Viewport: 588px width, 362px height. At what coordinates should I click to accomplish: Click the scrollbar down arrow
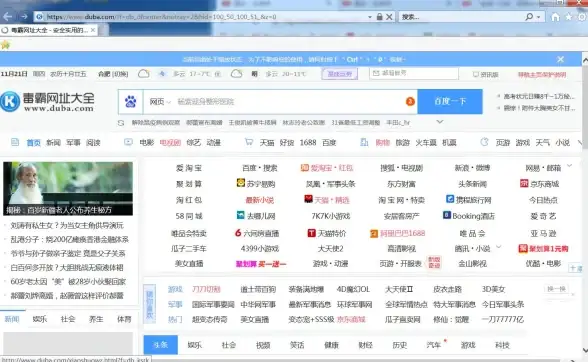pos(585,350)
